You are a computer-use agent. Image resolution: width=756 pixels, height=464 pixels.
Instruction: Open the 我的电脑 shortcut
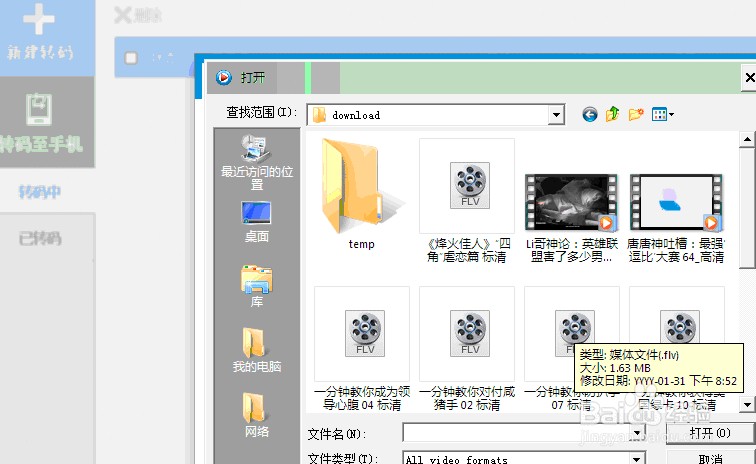tap(256, 350)
